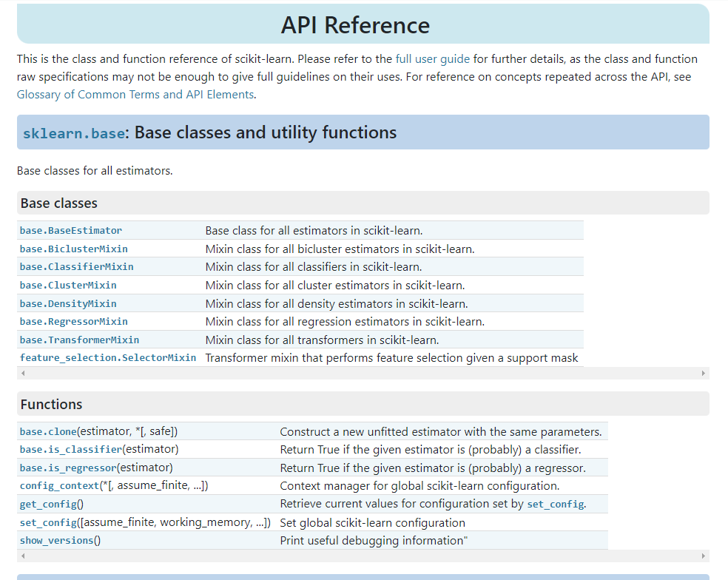Open Glossary of Common Terms and API Elements
This screenshot has width=728, height=580.
135,95
